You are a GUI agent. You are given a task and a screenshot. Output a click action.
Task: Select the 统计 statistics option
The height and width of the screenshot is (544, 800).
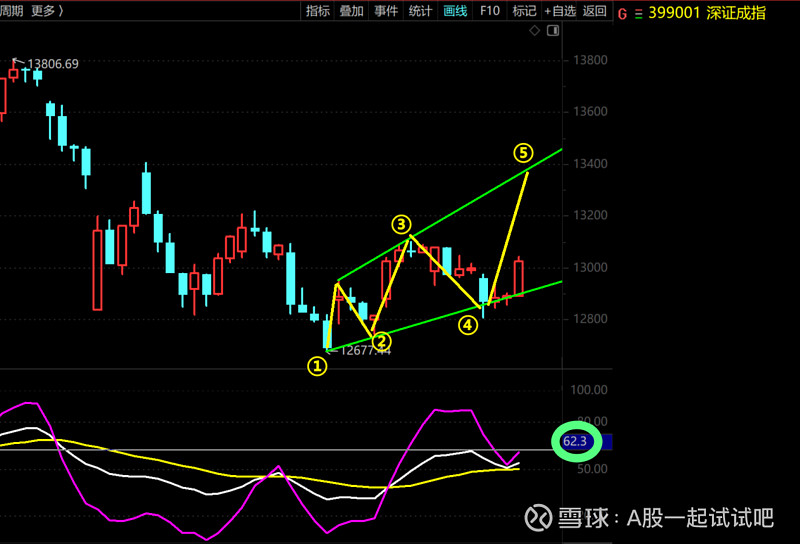pos(420,11)
